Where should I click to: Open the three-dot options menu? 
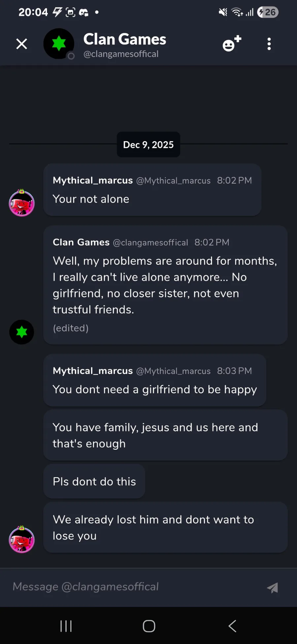[x=269, y=44]
